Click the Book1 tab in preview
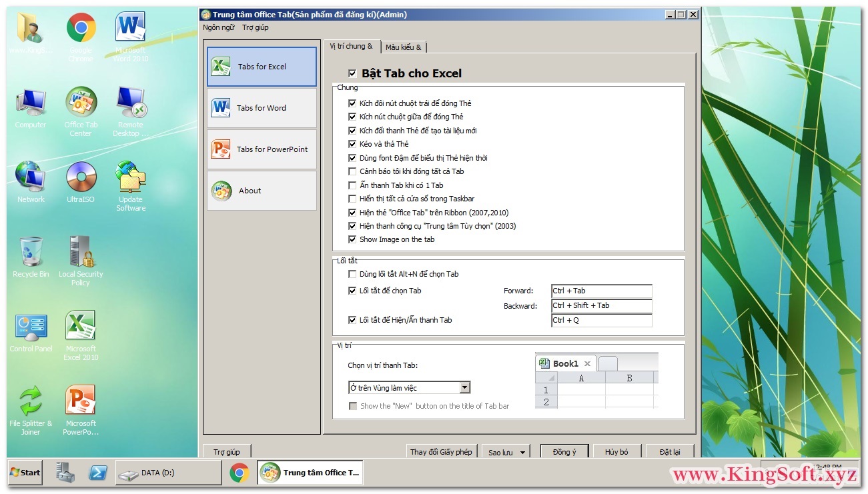The width and height of the screenshot is (868, 494). pyautogui.click(x=566, y=363)
